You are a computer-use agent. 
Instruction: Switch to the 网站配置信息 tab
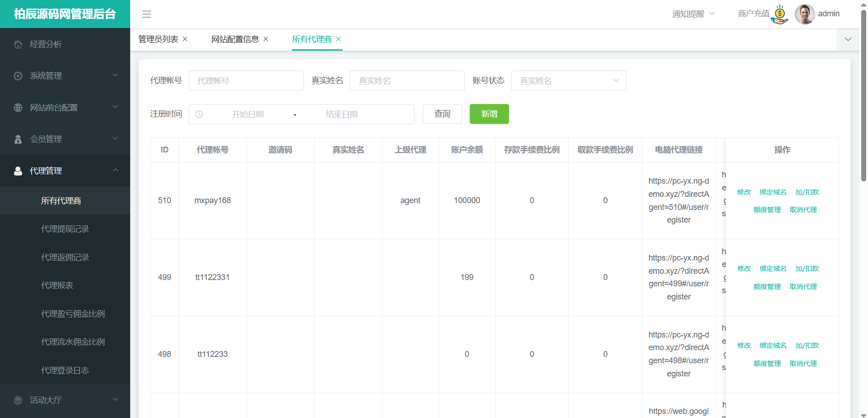(x=235, y=39)
